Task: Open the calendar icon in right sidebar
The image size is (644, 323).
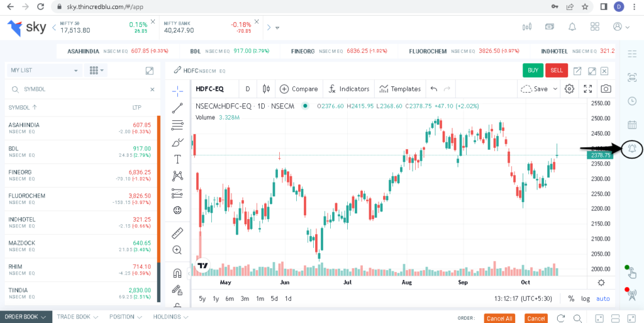Action: (x=632, y=125)
